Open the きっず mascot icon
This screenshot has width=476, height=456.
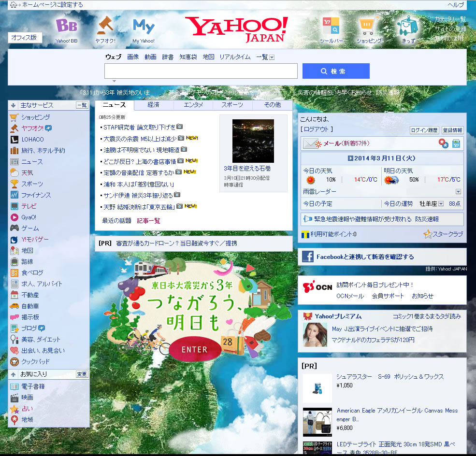[408, 26]
